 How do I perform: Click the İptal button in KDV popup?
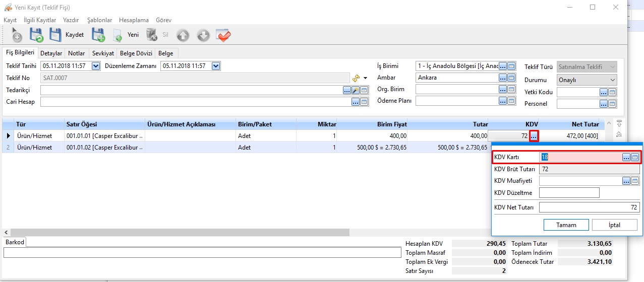pyautogui.click(x=614, y=225)
